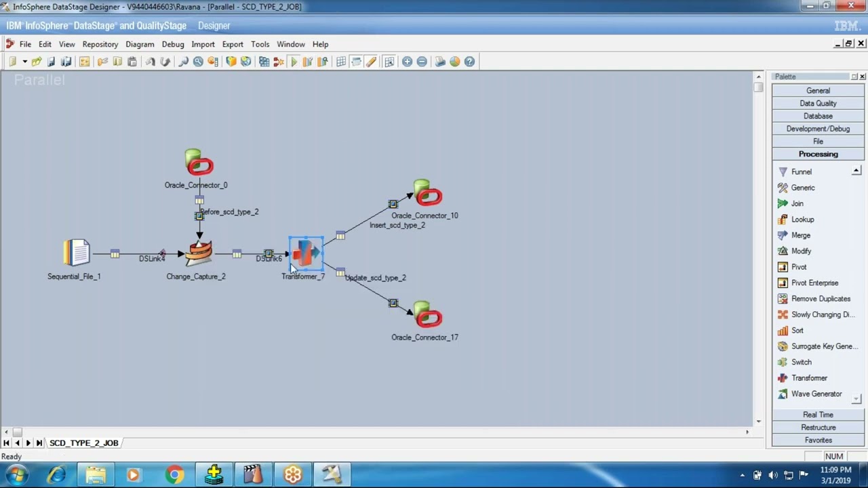
Task: Collapse the Processing palette category
Action: (818, 155)
